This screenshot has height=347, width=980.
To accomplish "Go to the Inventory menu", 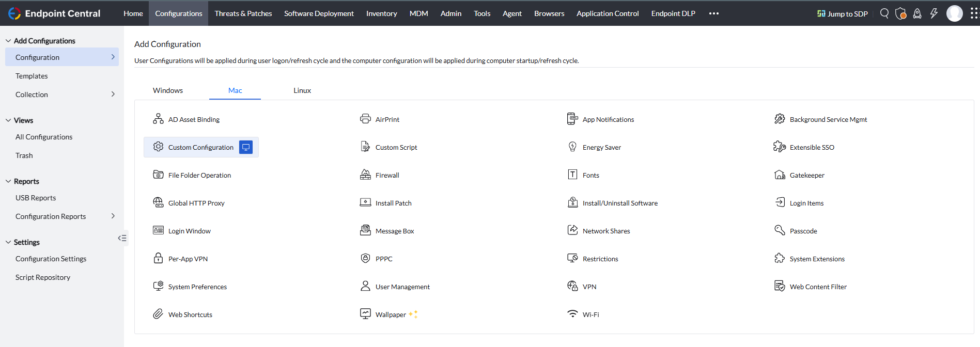I will [382, 13].
